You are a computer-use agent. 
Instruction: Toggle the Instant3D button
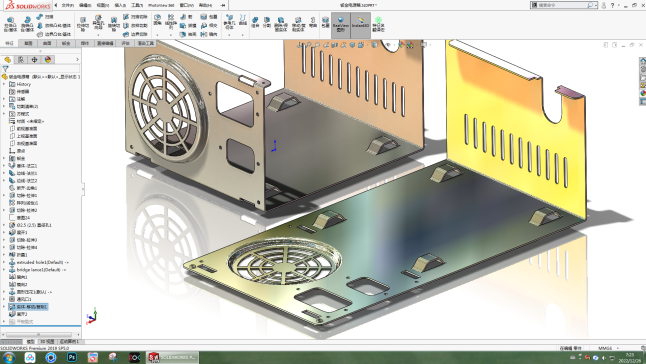360,25
